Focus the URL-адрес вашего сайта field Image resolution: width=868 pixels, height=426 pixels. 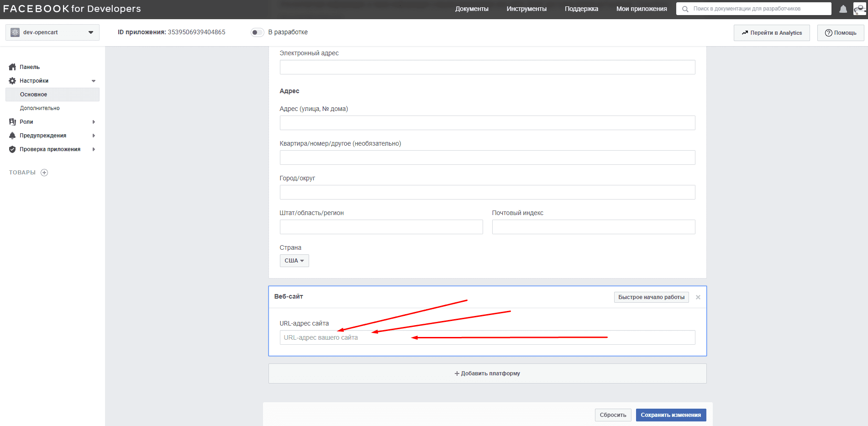(487, 337)
